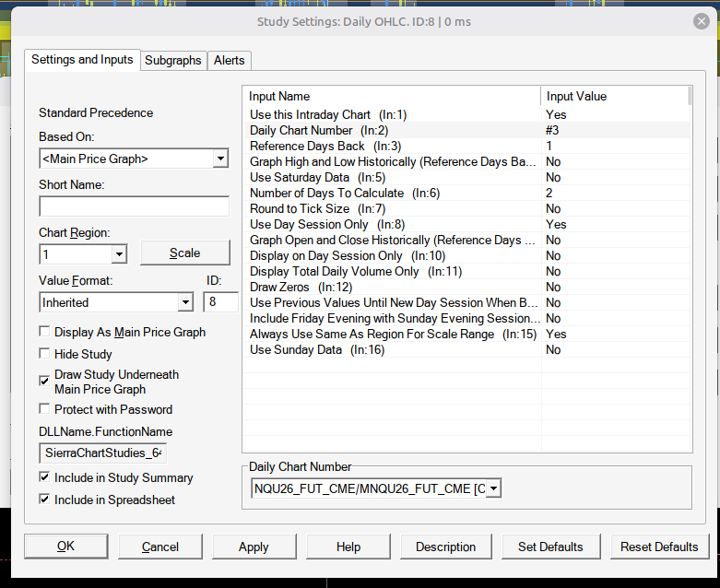Screen dimensions: 720x588
Task: Select Include Friday Evening with Sunday row
Action: (x=466, y=318)
